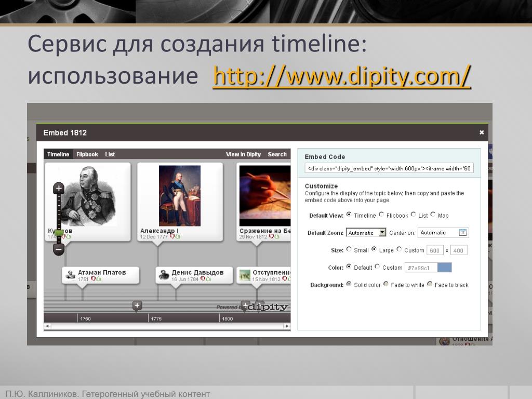Image resolution: width=532 pixels, height=399 pixels.
Task: Click the thumbs down icon under Александр I
Action: [x=172, y=236]
